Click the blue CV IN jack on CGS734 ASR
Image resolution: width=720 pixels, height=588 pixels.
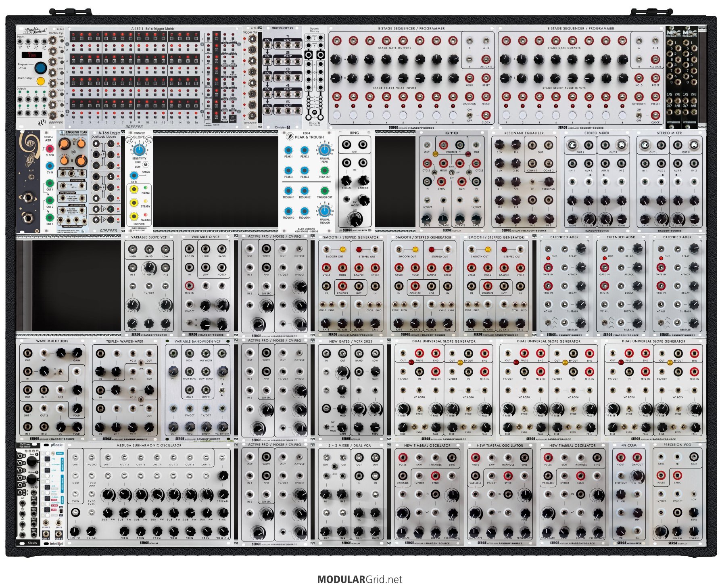click(x=50, y=166)
